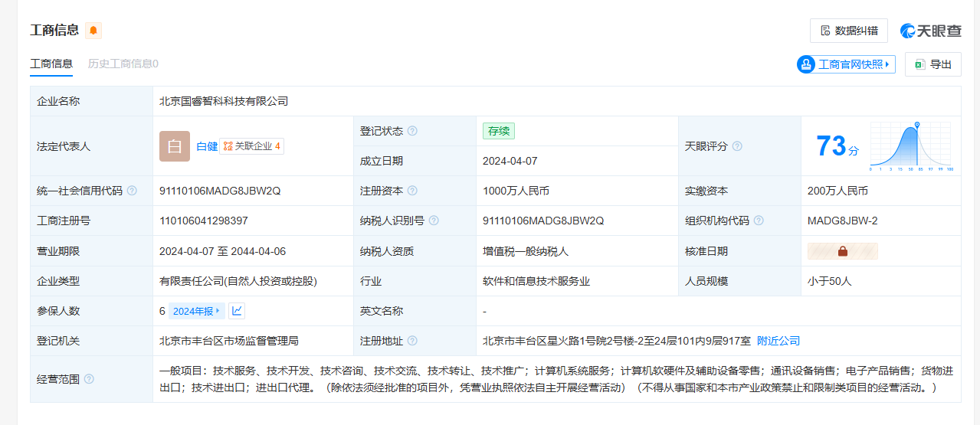
Task: Switch to 工商信息 tab
Action: coord(51,64)
